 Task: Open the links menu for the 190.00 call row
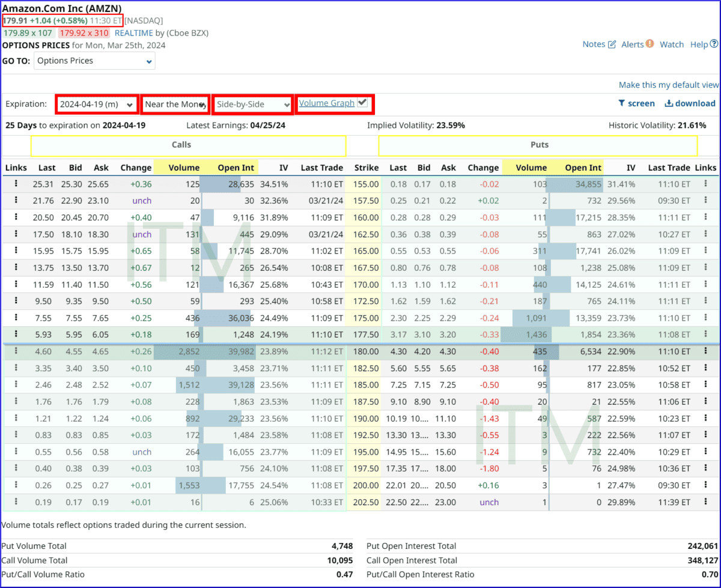[x=16, y=418]
